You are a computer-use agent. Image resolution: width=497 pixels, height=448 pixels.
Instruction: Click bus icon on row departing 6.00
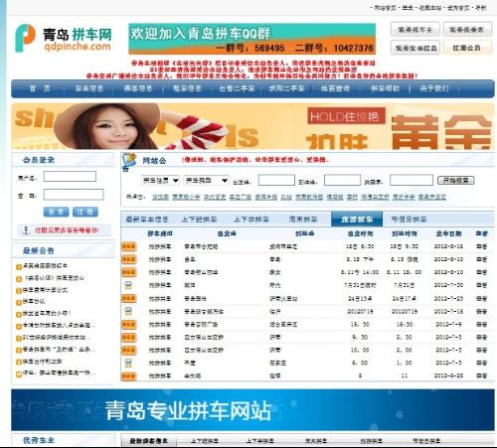(128, 363)
